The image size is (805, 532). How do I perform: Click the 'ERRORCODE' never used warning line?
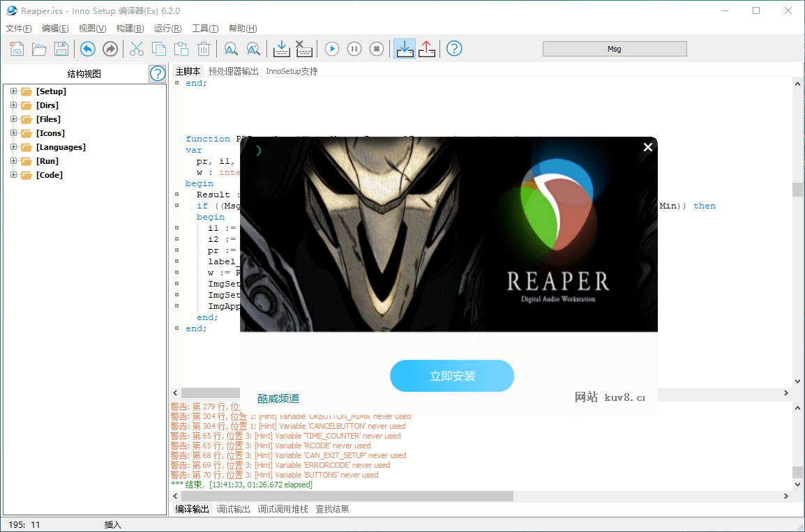tap(280, 465)
